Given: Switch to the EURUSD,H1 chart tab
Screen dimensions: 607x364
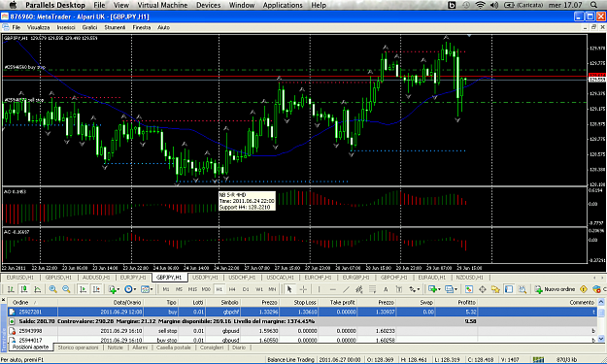Looking at the screenshot, I should pyautogui.click(x=19, y=278).
